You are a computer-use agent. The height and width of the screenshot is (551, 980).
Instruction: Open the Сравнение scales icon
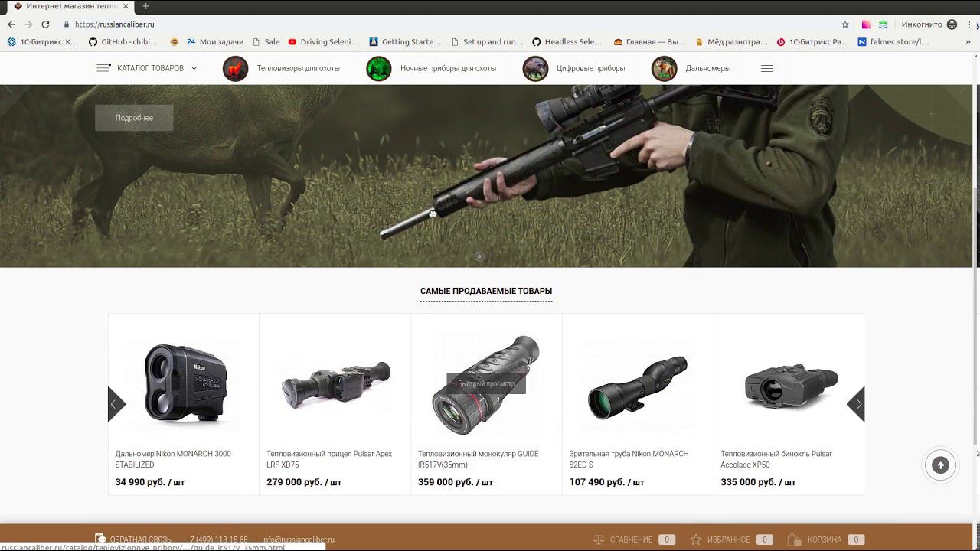[x=599, y=540]
